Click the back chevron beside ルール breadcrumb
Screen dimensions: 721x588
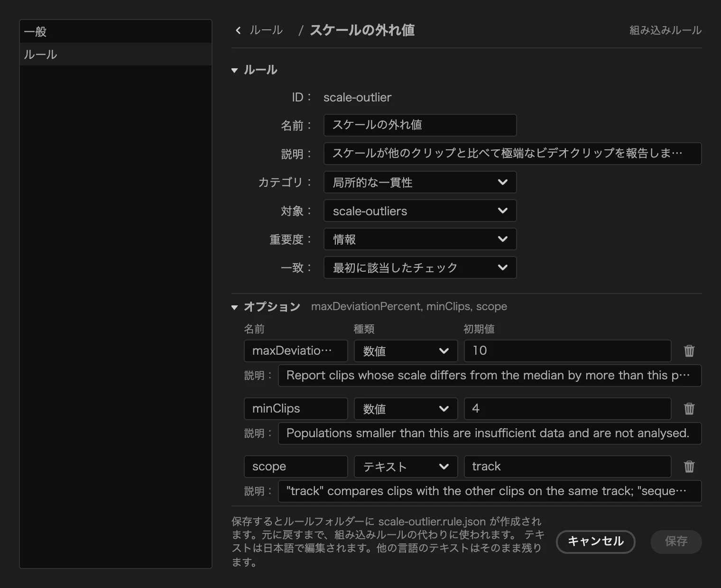[238, 30]
